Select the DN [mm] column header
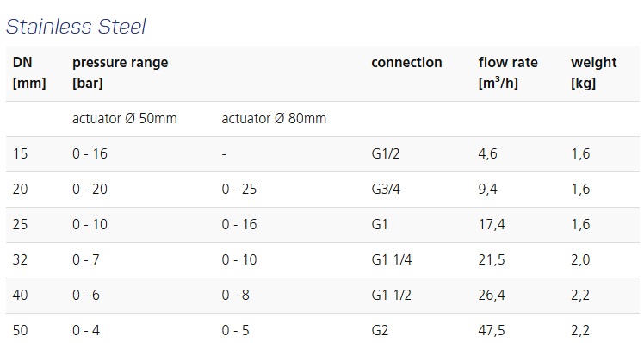644x343 pixels. pos(29,72)
